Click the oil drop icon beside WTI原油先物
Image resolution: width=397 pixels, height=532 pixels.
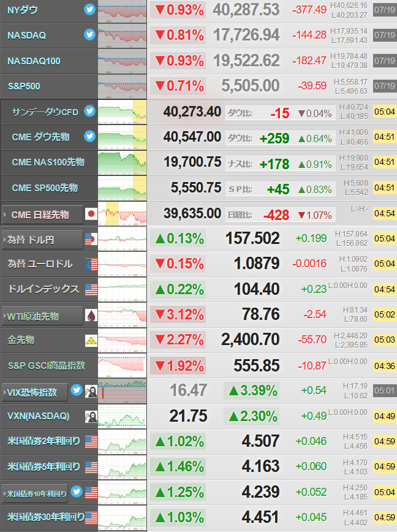91,316
